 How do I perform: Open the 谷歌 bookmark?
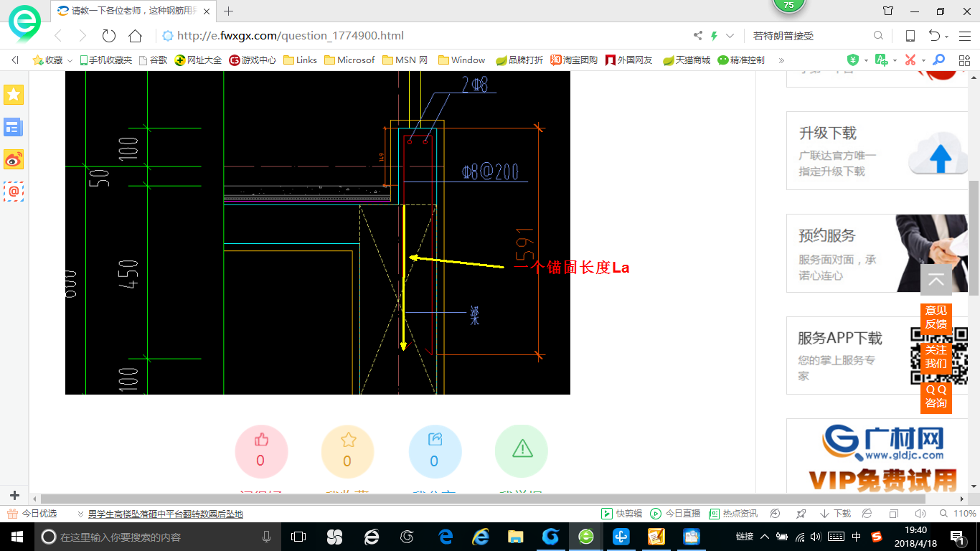tap(153, 60)
